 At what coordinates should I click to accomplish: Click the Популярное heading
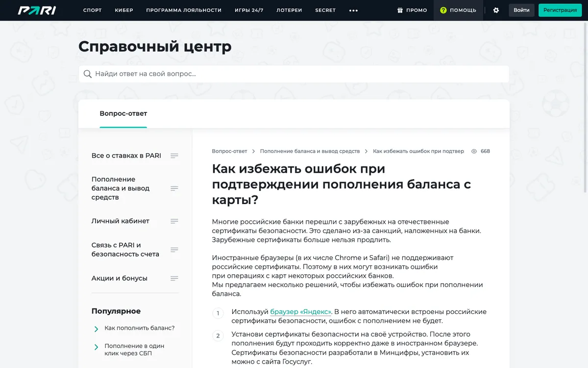click(x=116, y=311)
